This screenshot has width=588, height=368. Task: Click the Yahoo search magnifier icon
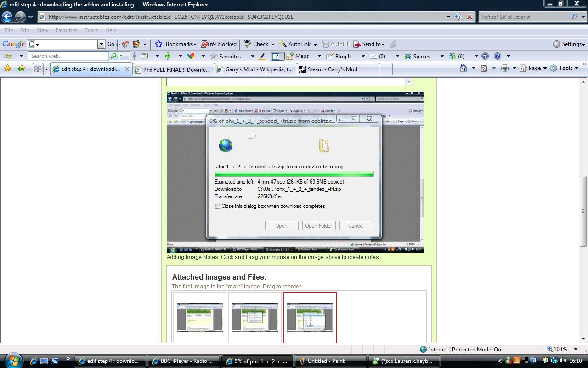pos(574,17)
